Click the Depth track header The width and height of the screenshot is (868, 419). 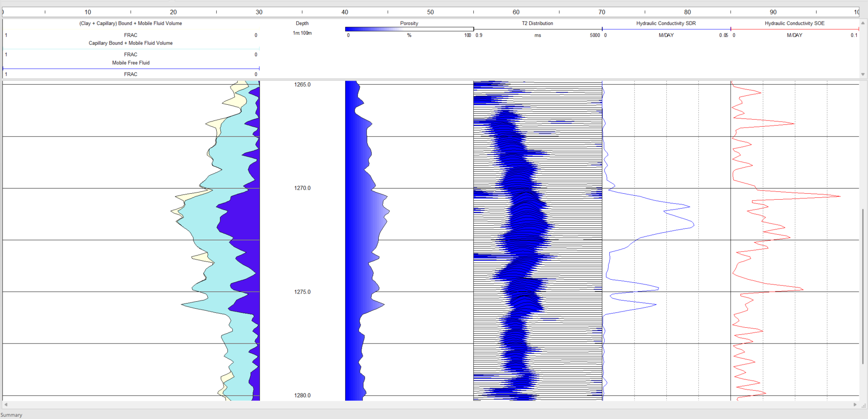coord(302,23)
